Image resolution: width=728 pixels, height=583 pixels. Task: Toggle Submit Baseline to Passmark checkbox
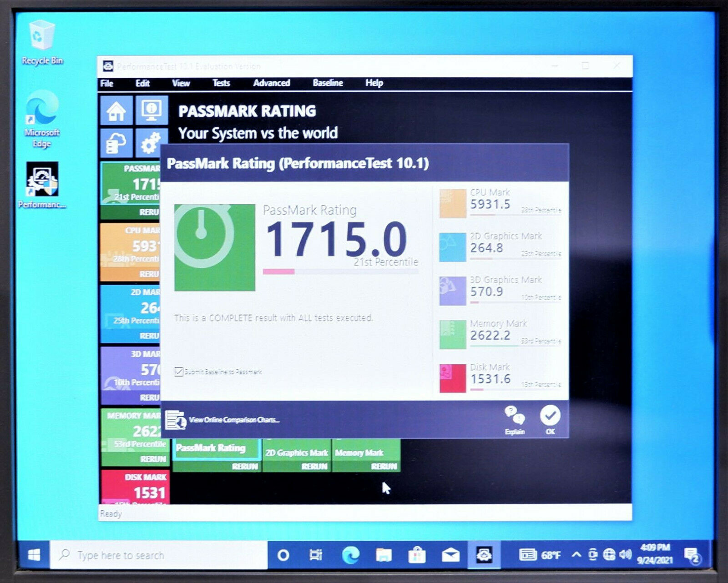pyautogui.click(x=179, y=372)
